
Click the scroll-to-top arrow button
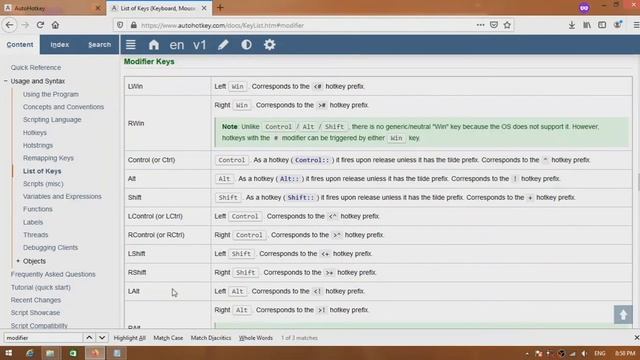click(623, 315)
